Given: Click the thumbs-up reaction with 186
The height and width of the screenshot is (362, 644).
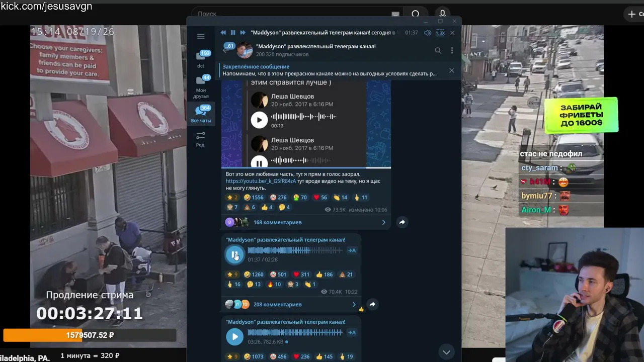Looking at the screenshot, I should 325,275.
